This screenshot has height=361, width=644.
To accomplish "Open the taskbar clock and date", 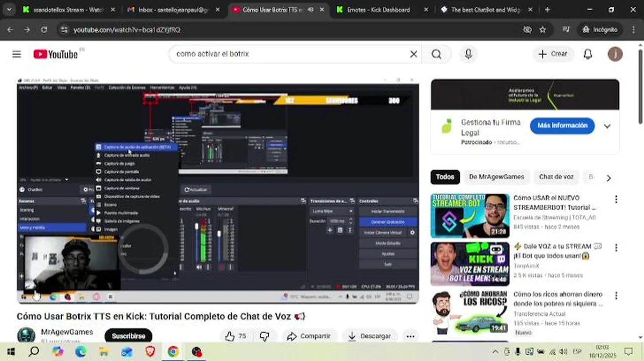I will tap(602, 351).
